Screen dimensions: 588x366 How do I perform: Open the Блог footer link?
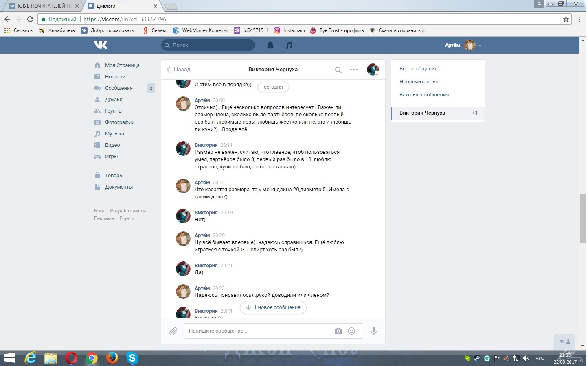99,211
